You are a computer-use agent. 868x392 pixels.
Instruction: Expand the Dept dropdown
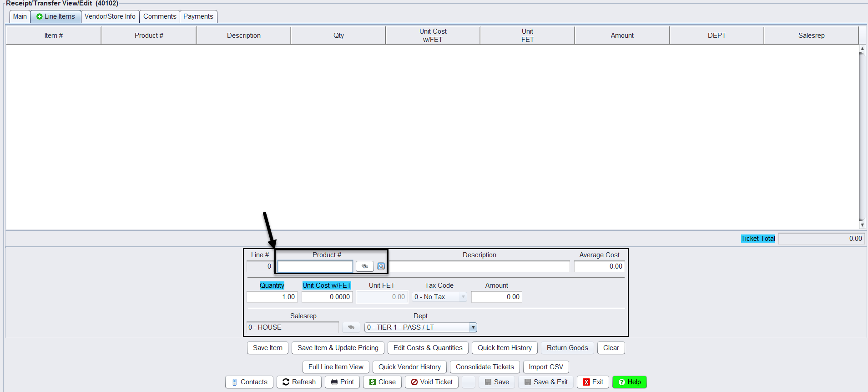click(473, 327)
